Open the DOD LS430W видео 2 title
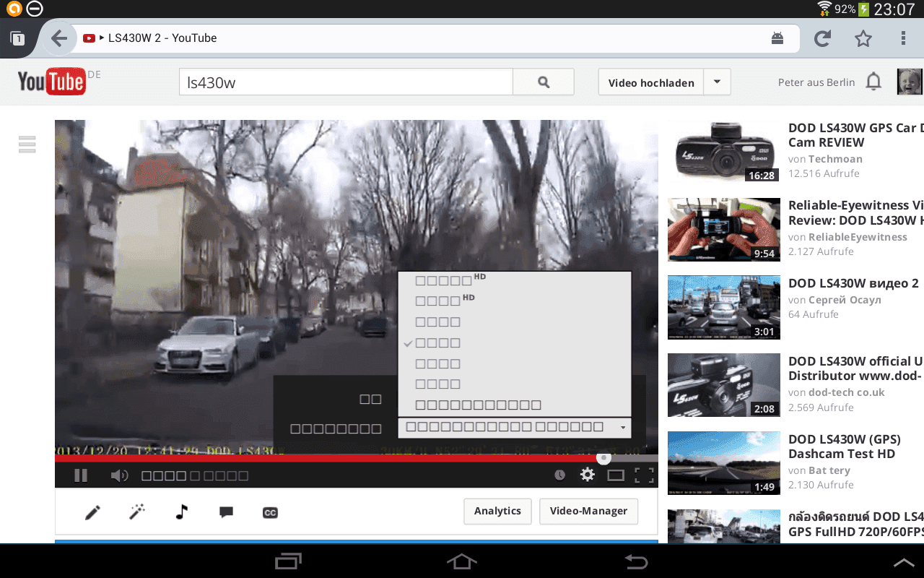 (x=853, y=283)
